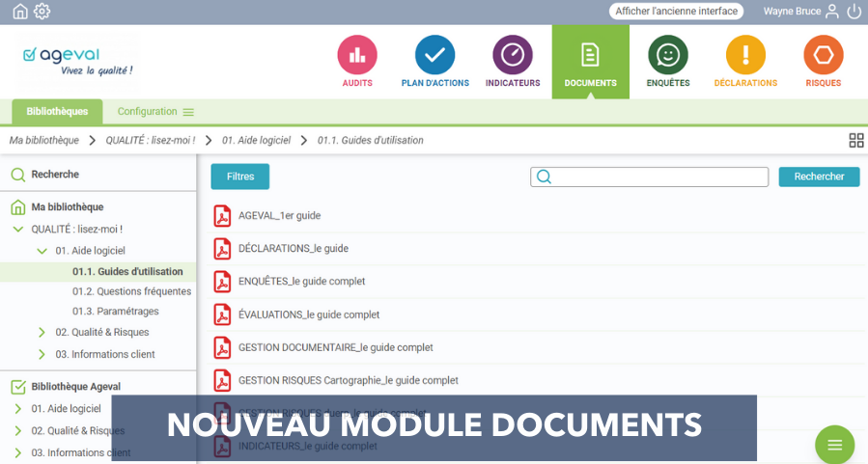Click the Ageval logo
The height and width of the screenshot is (464, 868).
[77, 62]
